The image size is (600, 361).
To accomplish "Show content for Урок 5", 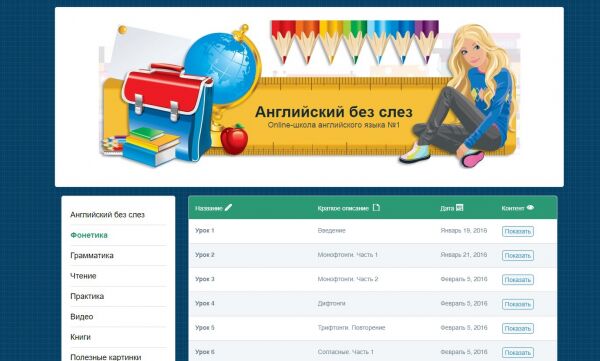I will [x=518, y=328].
